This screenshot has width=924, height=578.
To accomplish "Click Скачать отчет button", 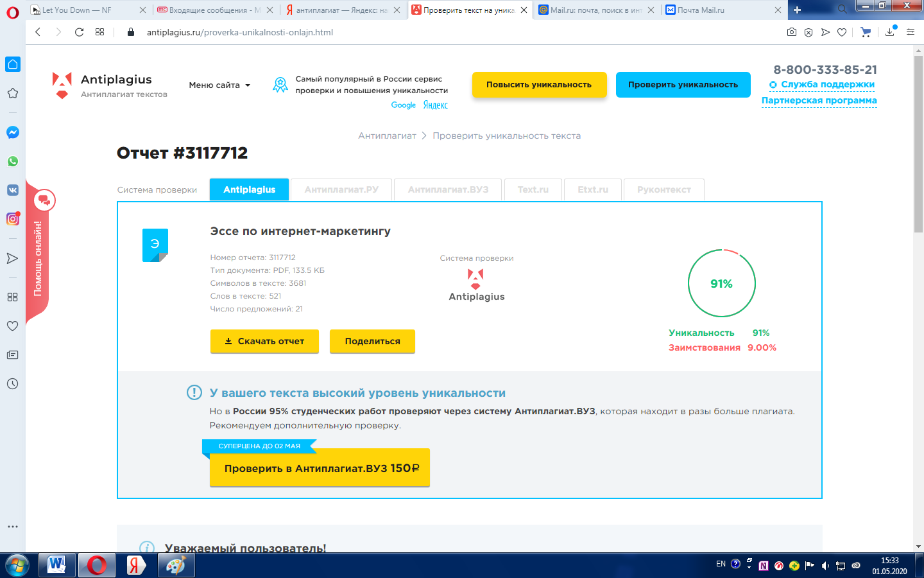I will 264,341.
